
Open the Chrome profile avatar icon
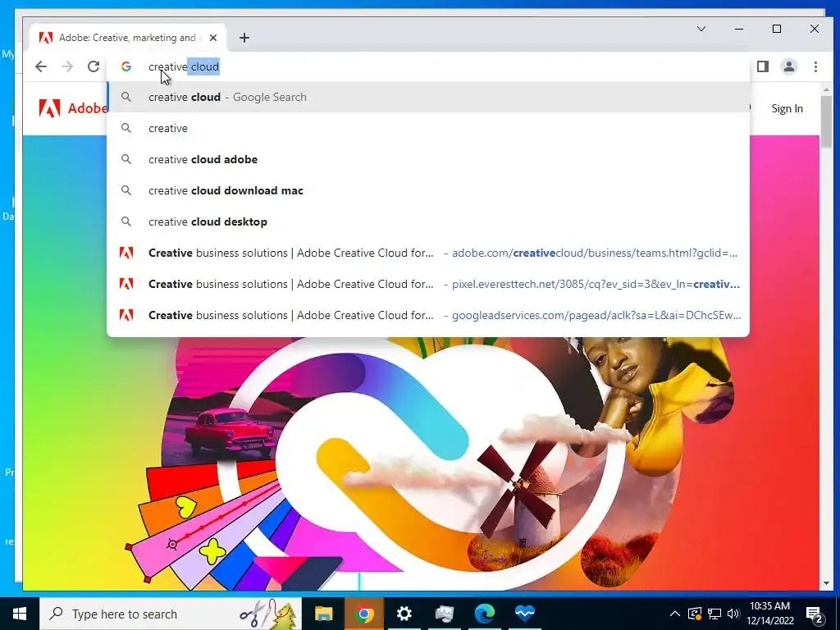click(789, 66)
